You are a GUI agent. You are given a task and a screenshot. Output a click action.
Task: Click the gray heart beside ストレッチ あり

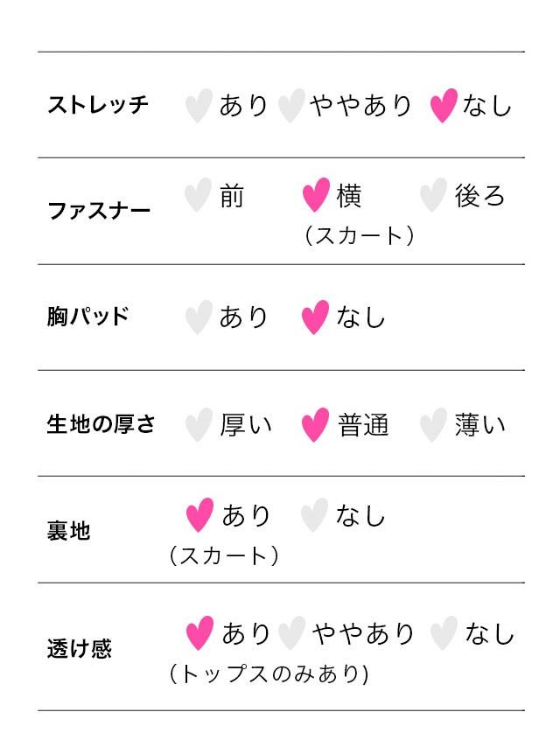point(199,107)
